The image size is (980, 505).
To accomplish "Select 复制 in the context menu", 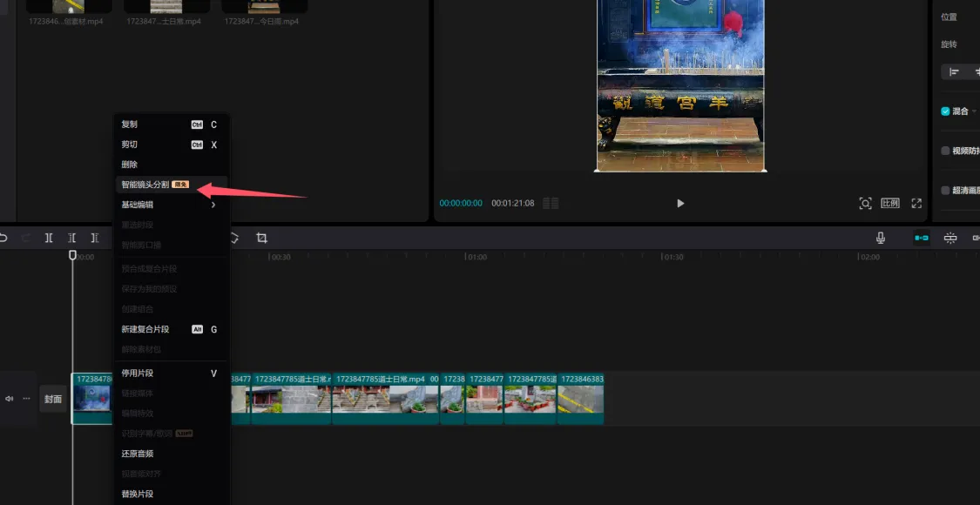I will (129, 125).
